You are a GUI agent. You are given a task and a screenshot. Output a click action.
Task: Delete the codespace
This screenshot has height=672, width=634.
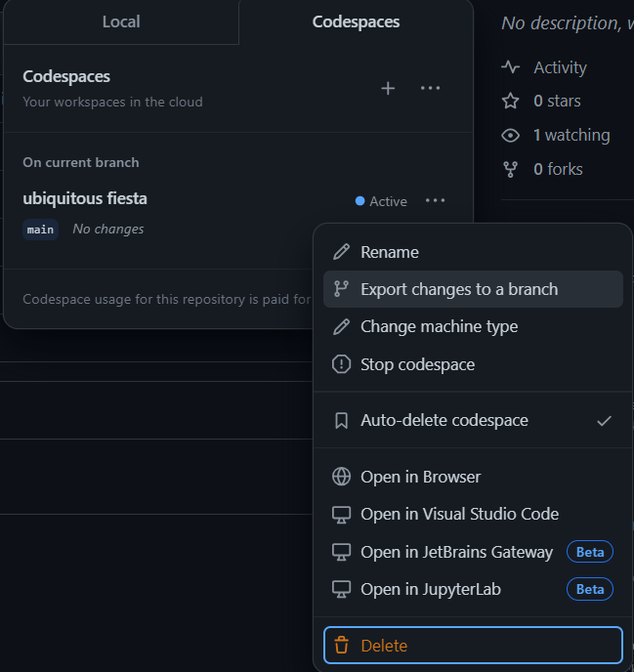[473, 646]
